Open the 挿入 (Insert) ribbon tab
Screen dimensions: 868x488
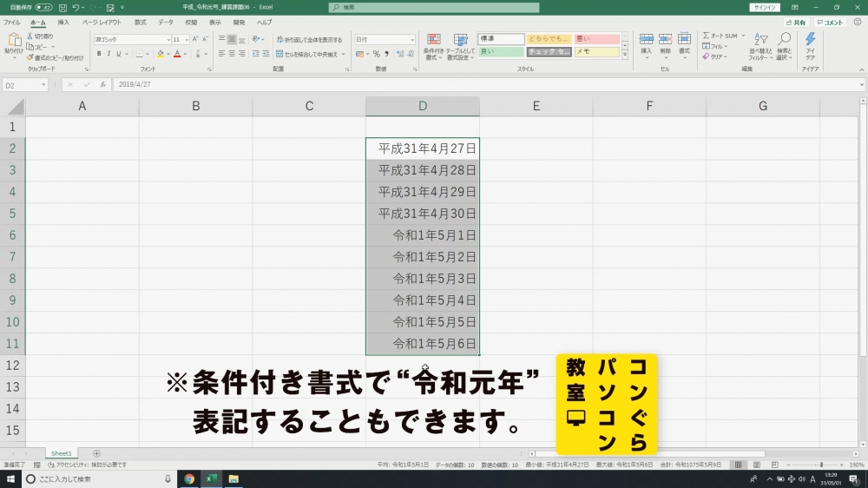coord(63,22)
